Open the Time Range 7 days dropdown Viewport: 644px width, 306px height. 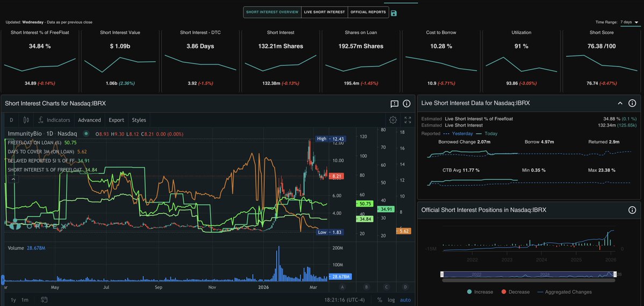[x=629, y=22]
